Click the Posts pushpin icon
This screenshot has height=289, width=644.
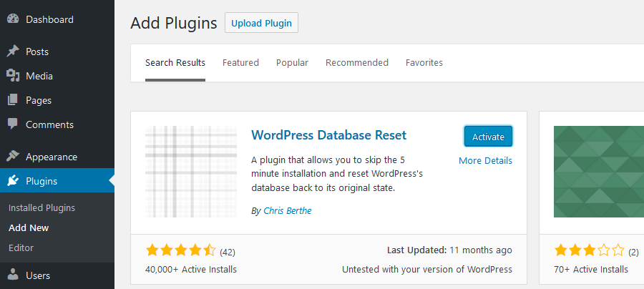click(13, 52)
